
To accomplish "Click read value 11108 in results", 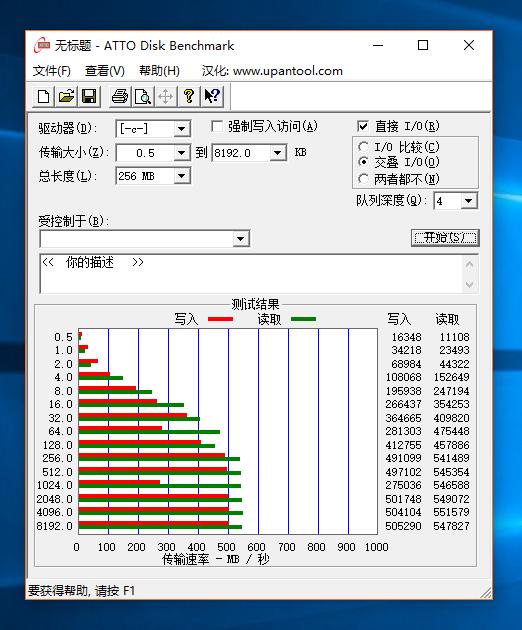I will (x=454, y=337).
